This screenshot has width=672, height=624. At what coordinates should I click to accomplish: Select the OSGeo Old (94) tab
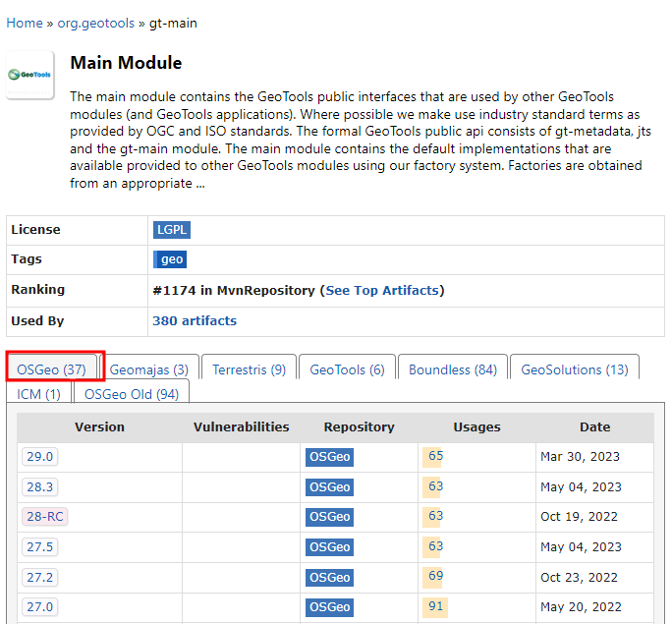pos(132,393)
